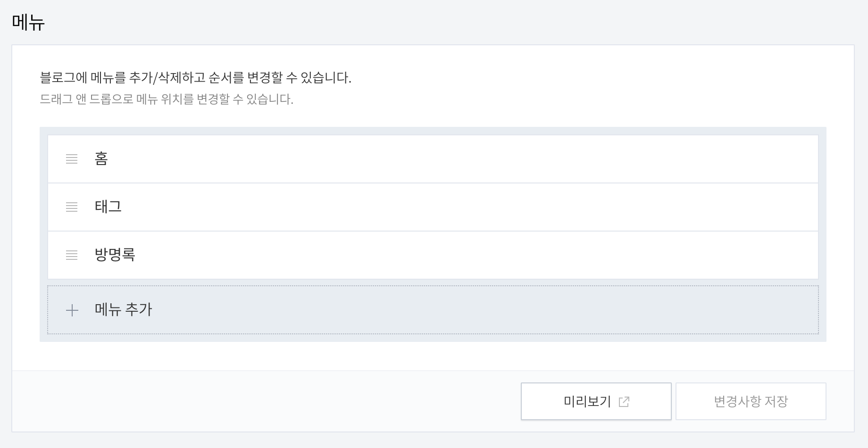Click the 홈 menu label text
The height and width of the screenshot is (448, 868).
coord(101,159)
